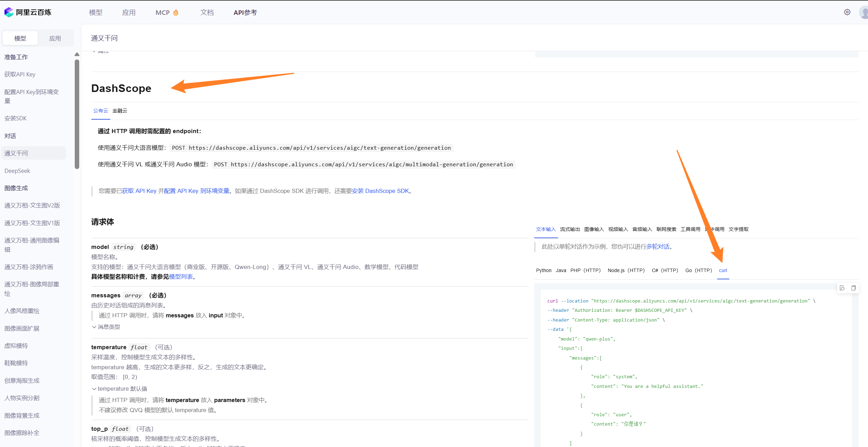This screenshot has height=447, width=868.
Task: Switch sidebar toggle to 模型
Action: point(20,38)
